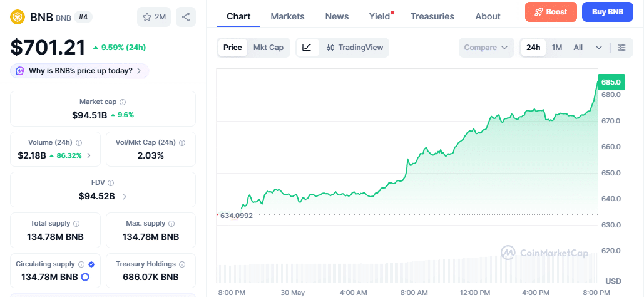Screen dimensions: 644x297
Task: Click the 2.03% Vol/Mkt Cap value
Action: (x=151, y=155)
